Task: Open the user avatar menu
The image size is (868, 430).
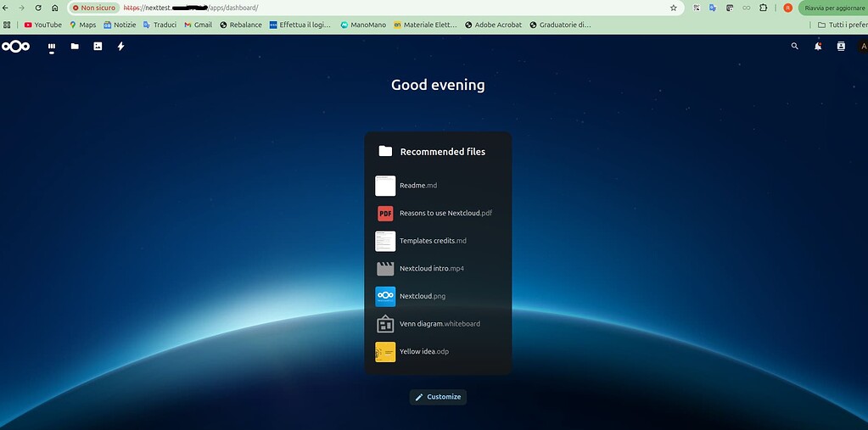Action: pyautogui.click(x=863, y=47)
